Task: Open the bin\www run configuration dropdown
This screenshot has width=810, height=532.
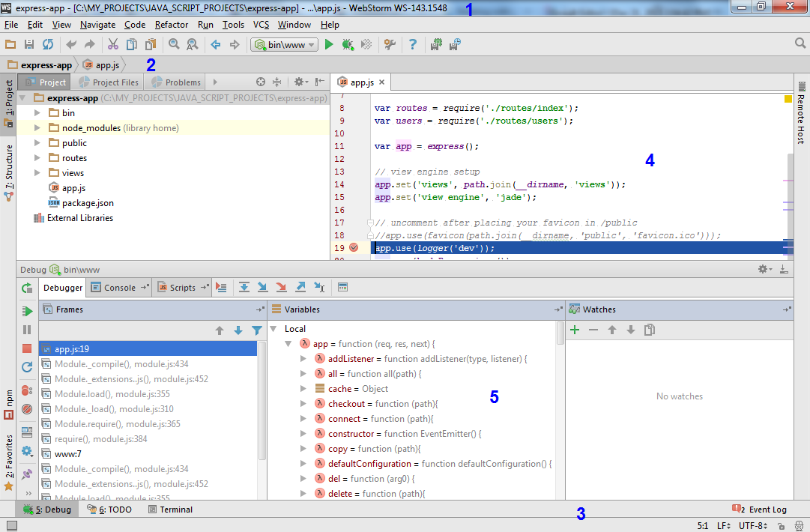Action: pyautogui.click(x=285, y=45)
